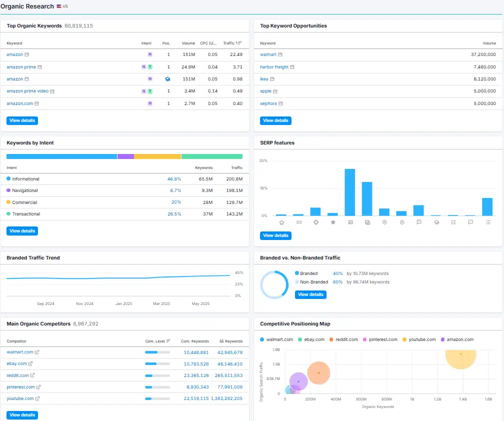Viewport: 504px width, 421px height.
Task: Toggle ebay.com legend in positioning map
Action: tap(311, 339)
